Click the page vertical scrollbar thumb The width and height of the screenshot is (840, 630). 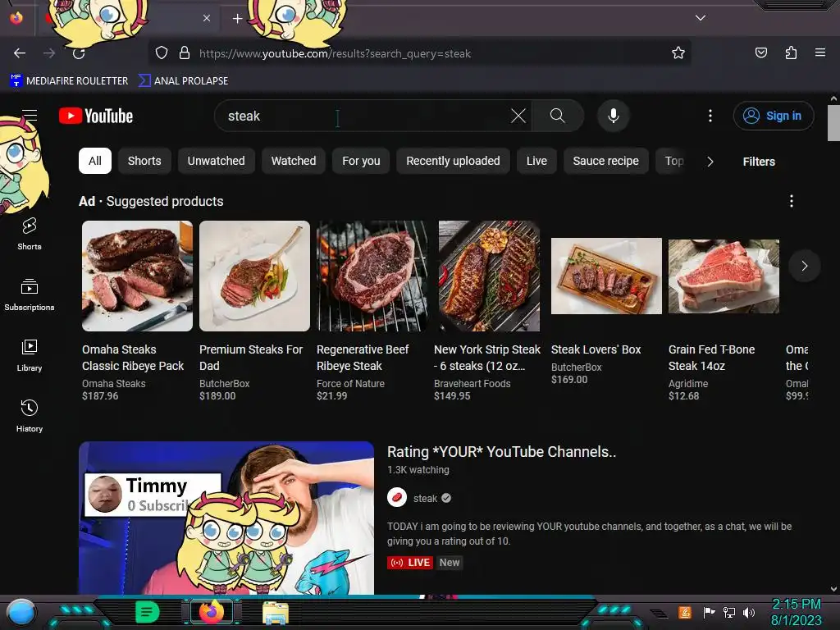833,123
